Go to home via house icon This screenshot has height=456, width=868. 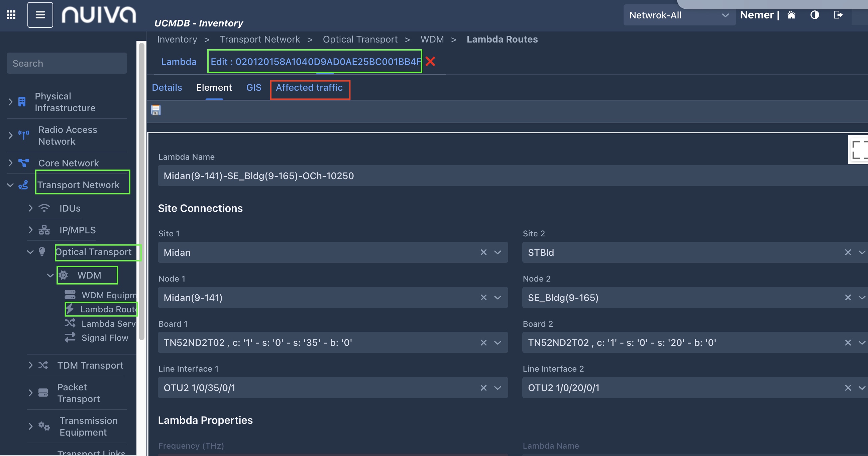point(791,15)
